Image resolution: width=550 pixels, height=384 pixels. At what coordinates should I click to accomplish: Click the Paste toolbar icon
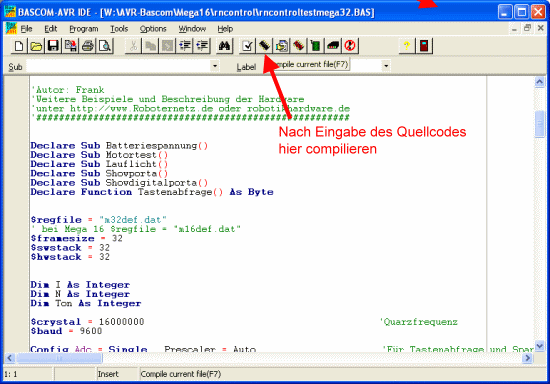click(x=168, y=46)
